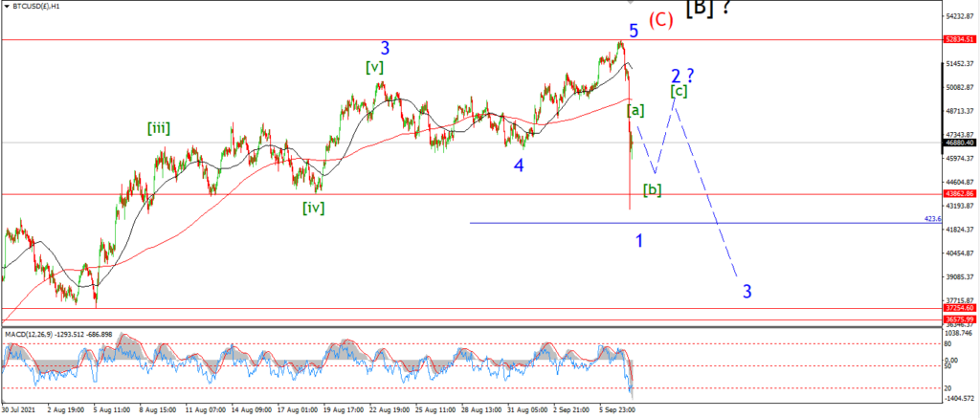Select the MACD(12,26,9) indicator label
This screenshot has width=980, height=418.
click(x=28, y=335)
